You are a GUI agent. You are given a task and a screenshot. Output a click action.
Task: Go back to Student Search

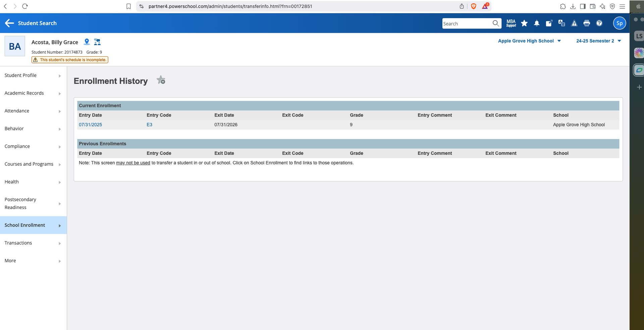point(31,23)
